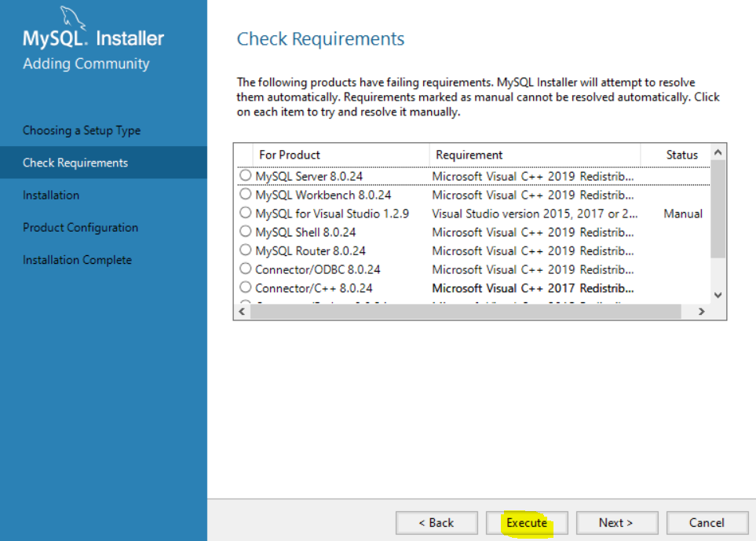The image size is (756, 541).
Task: Click the For Product column header
Action: point(341,155)
